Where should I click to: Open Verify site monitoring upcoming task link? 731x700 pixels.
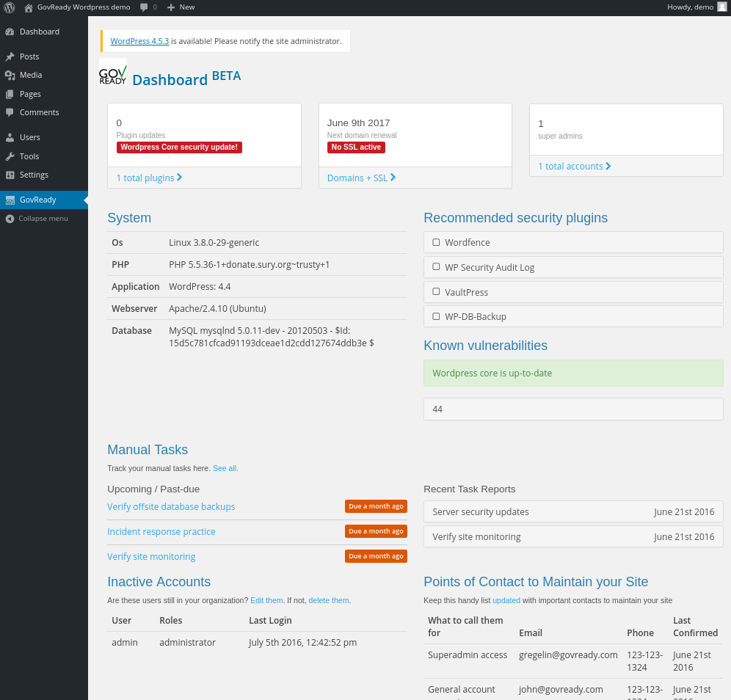click(x=151, y=556)
